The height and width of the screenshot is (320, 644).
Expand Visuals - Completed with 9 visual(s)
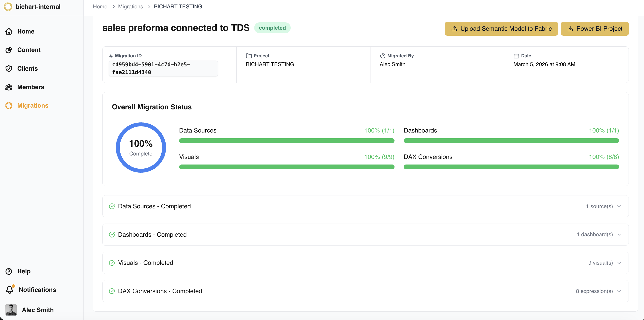619,263
